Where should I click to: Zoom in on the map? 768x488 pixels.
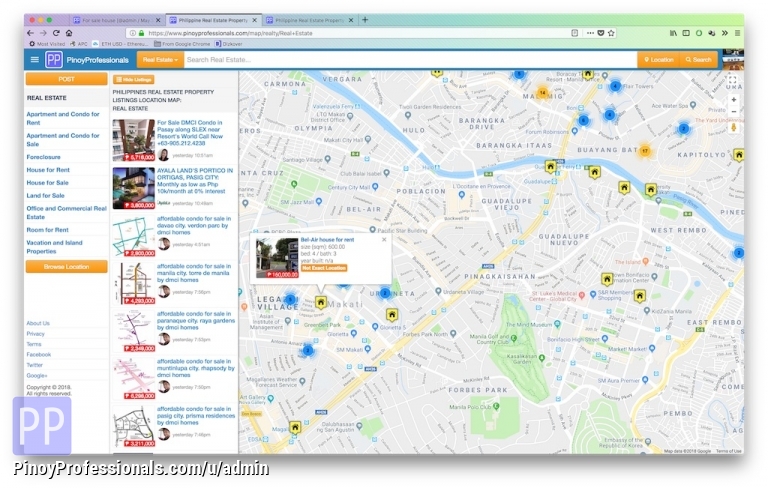tap(733, 99)
